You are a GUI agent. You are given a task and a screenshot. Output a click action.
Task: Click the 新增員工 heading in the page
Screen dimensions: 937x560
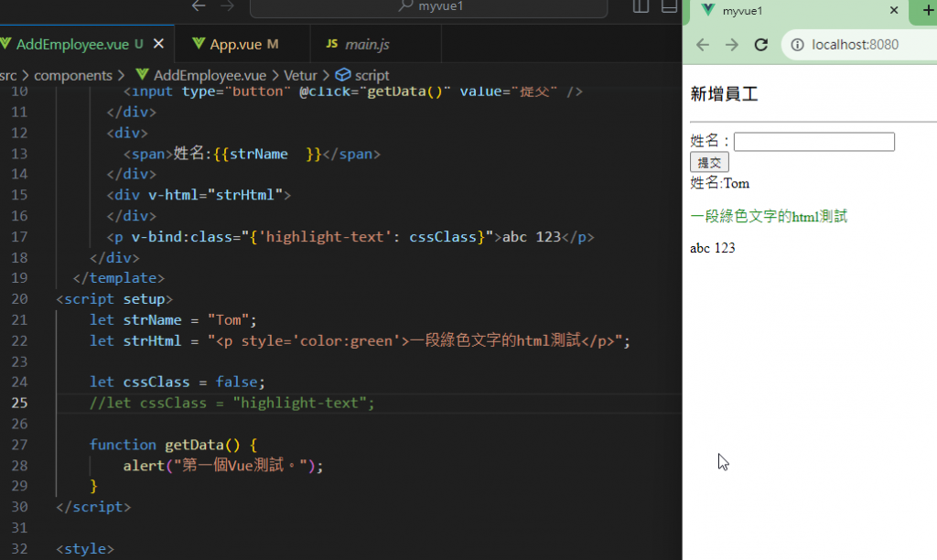(x=724, y=94)
